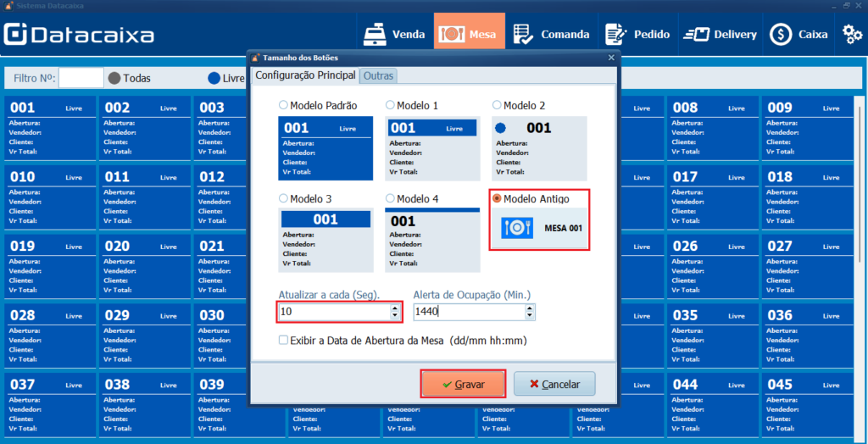Open table 026 card

click(x=713, y=268)
